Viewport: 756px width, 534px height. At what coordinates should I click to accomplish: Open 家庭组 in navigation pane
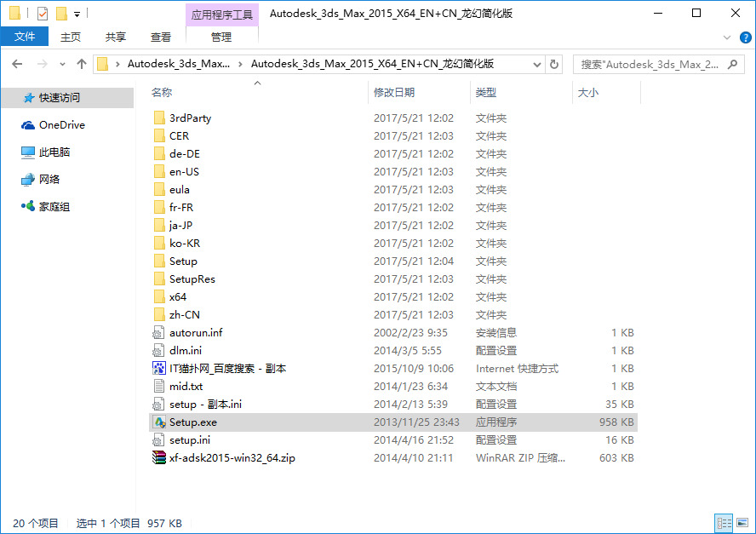click(46, 207)
